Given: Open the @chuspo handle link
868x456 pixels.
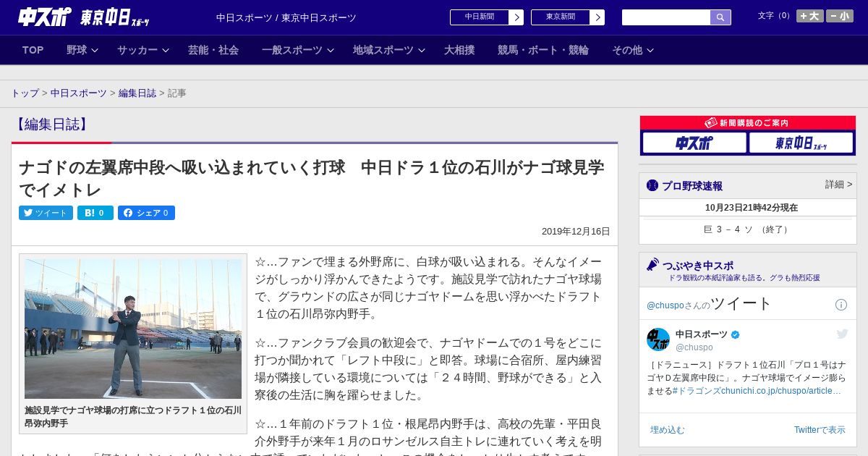Looking at the screenshot, I should pos(694,347).
